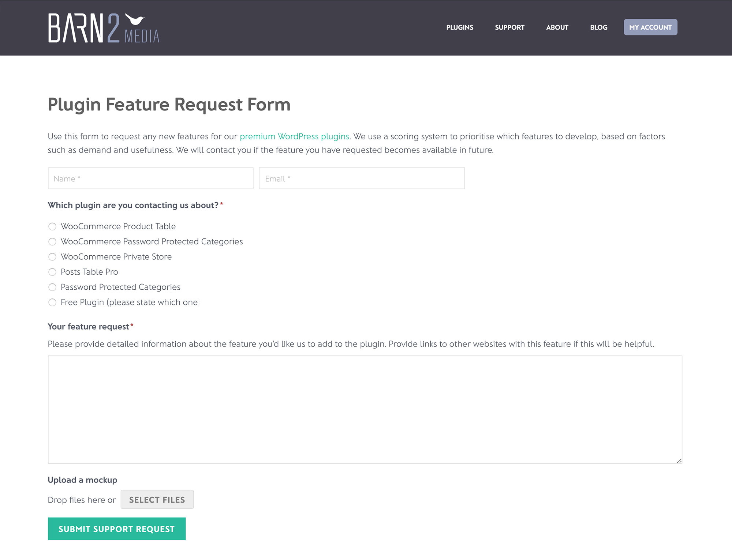Select the Free Plugin radio button
The height and width of the screenshot is (560, 732).
52,302
